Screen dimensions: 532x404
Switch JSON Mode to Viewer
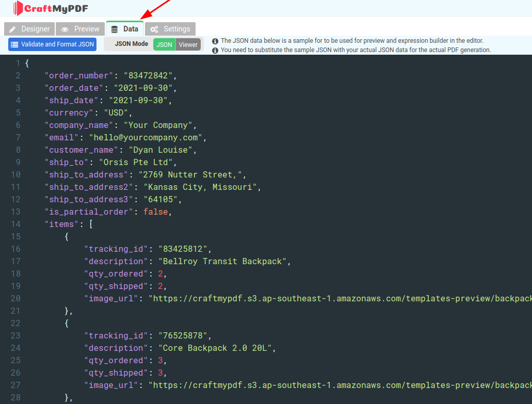tap(188, 44)
